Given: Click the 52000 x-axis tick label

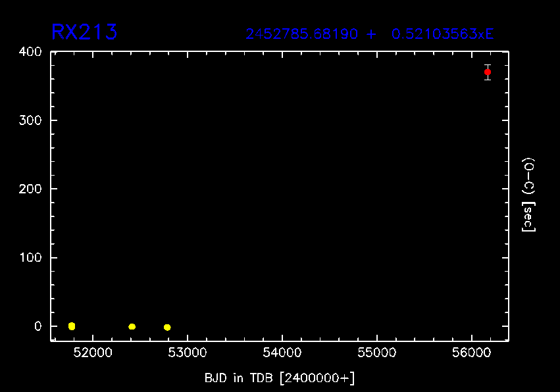Looking at the screenshot, I should tap(92, 354).
